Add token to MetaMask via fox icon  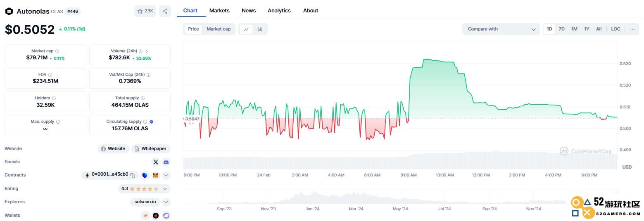[155, 175]
